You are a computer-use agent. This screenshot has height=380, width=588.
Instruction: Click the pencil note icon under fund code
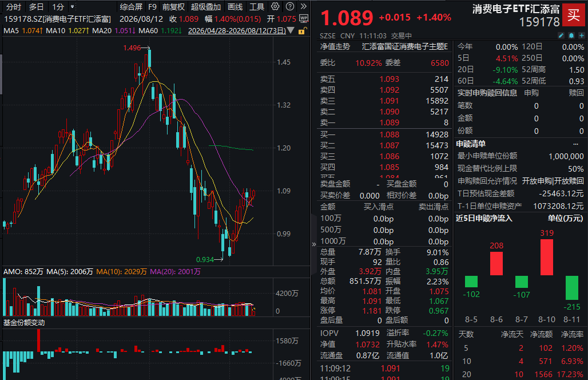pyautogui.click(x=561, y=35)
